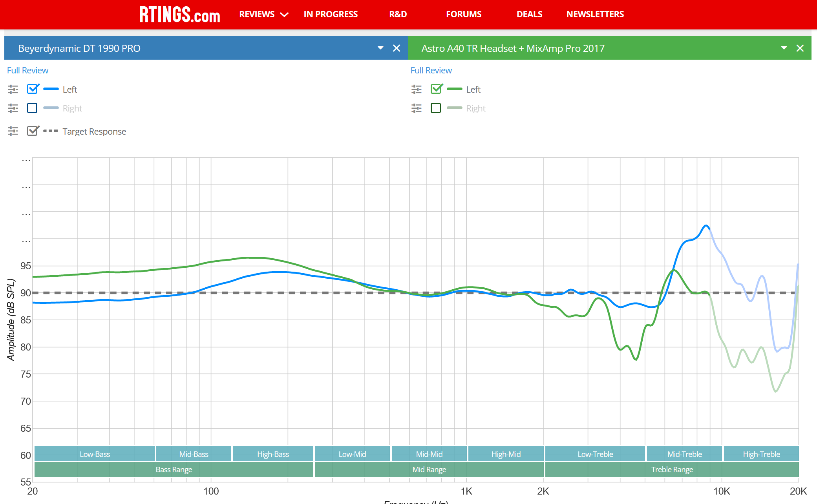Image resolution: width=817 pixels, height=504 pixels.
Task: Enable the Astro A40 Right channel checkbox
Action: (436, 108)
